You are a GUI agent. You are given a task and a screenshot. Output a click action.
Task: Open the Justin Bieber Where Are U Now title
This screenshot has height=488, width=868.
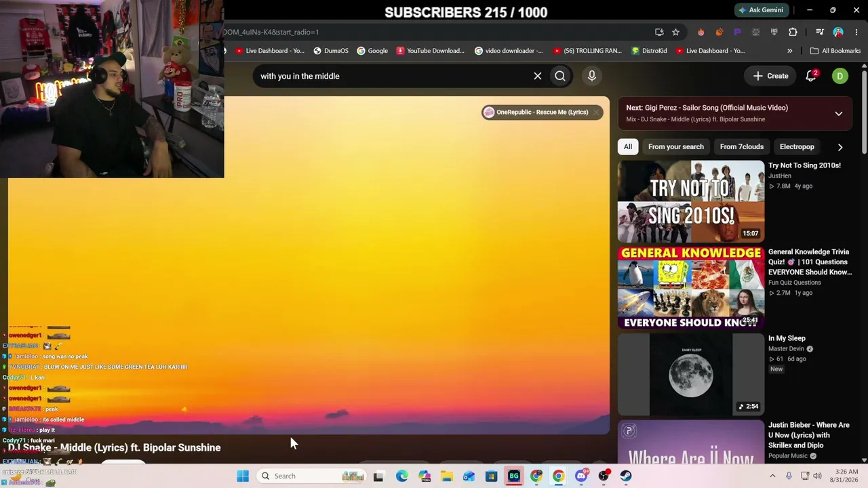809,435
